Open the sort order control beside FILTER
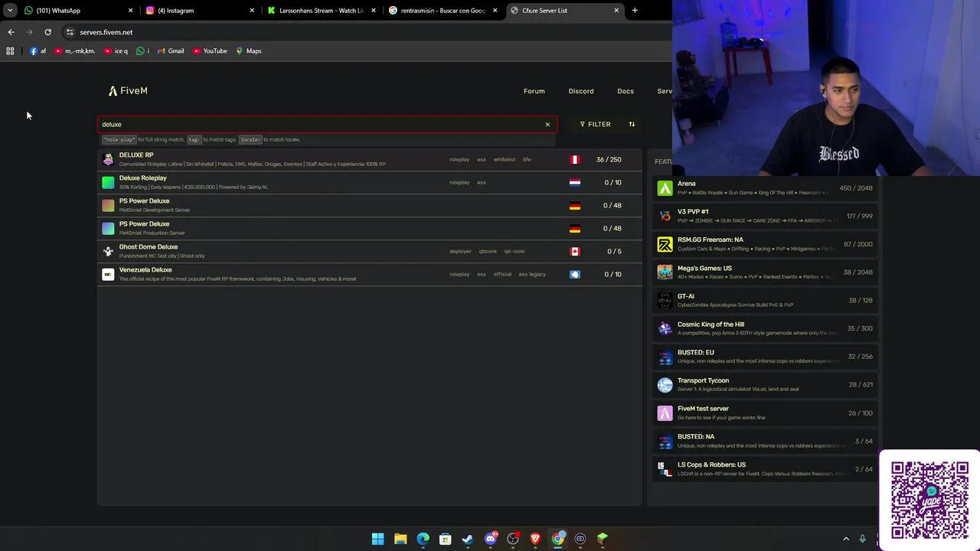980x551 pixels. tap(632, 124)
